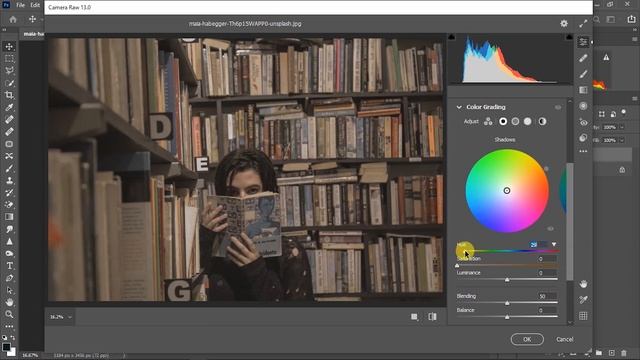Select the Camera Raw pan Hand tool
This screenshot has width=640, height=360.
pos(583,284)
